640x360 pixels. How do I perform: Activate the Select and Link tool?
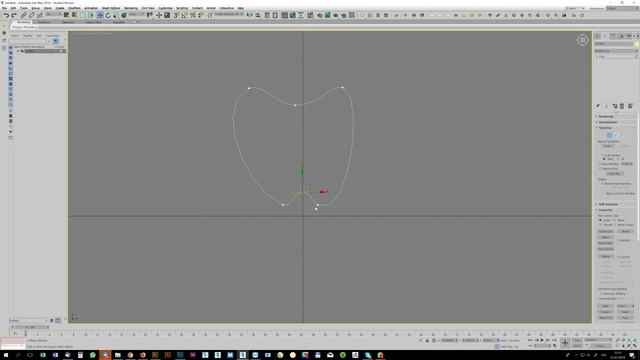pyautogui.click(x=23, y=15)
